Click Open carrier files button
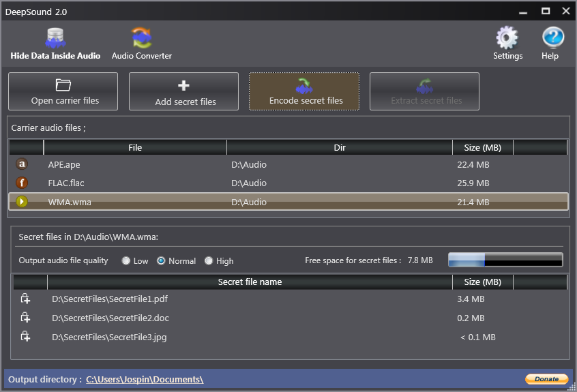This screenshot has height=392, width=577. pos(63,91)
